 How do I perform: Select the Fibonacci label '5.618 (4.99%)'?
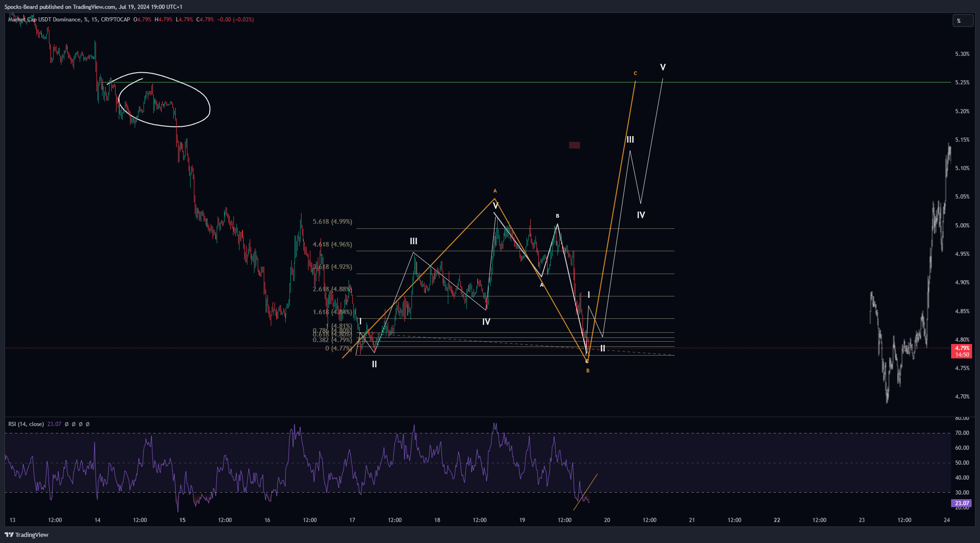pos(332,221)
